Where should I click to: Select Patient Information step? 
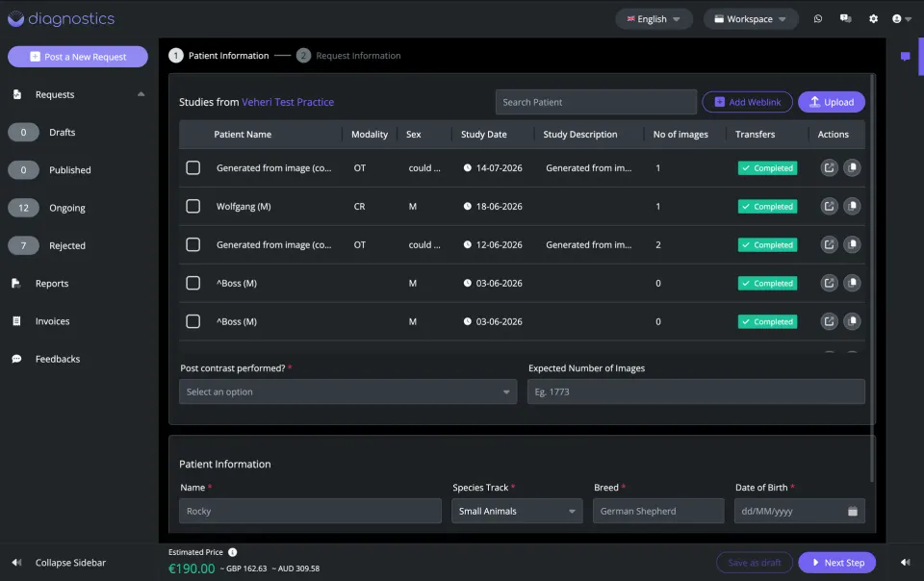coord(218,56)
